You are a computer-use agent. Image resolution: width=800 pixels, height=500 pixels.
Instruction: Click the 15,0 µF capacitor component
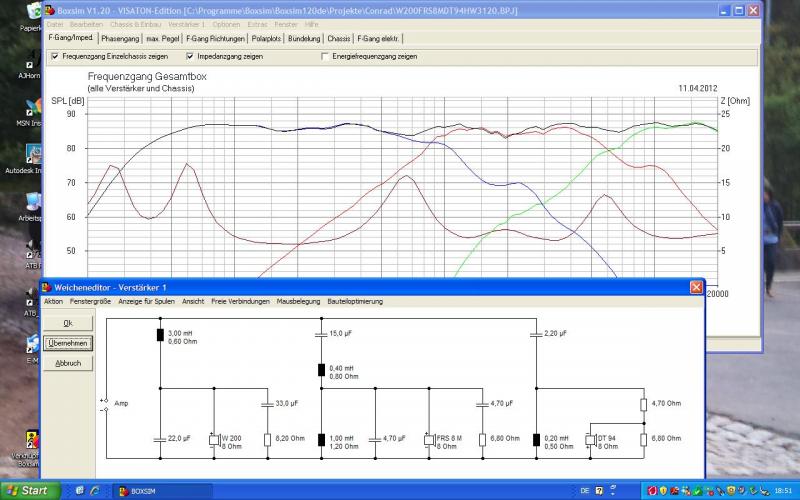pos(321,333)
